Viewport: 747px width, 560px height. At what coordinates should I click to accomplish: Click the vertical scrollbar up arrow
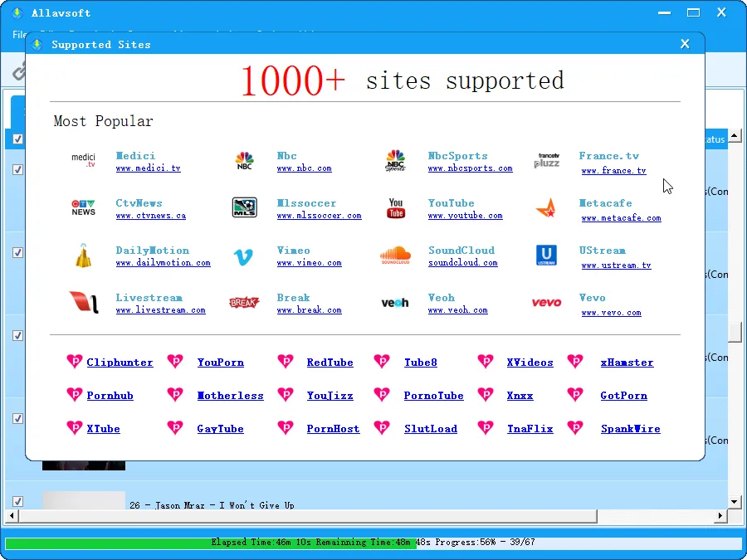coord(735,136)
